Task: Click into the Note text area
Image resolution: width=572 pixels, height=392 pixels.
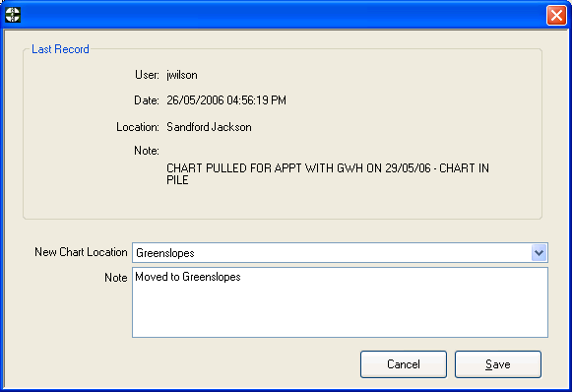Action: [340, 302]
